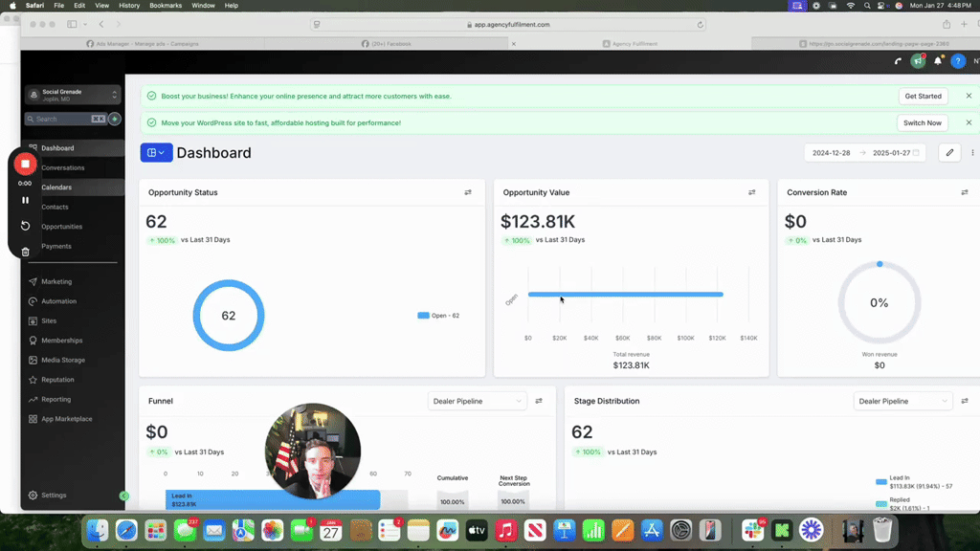This screenshot has width=980, height=551.
Task: Click the Media Storage icon
Action: 33,360
